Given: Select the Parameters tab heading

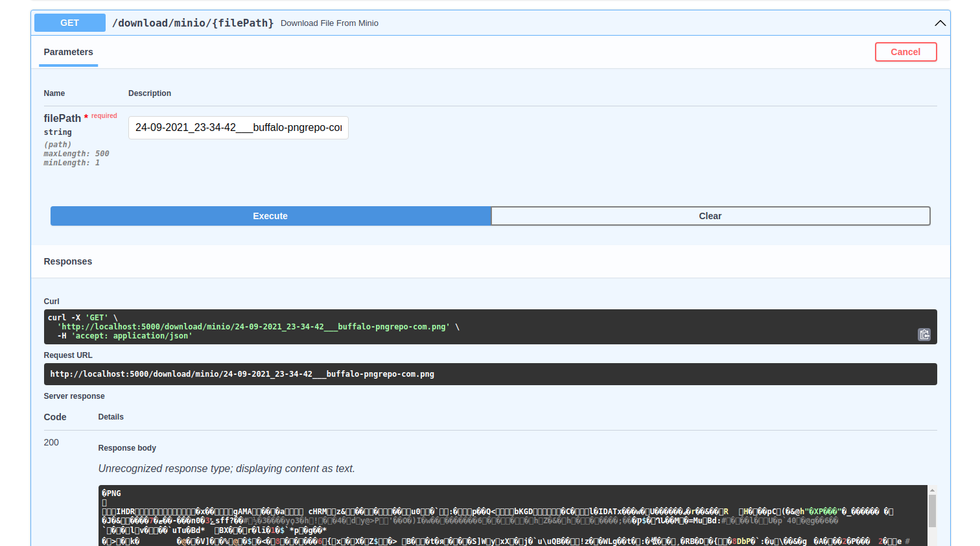Looking at the screenshot, I should (68, 52).
